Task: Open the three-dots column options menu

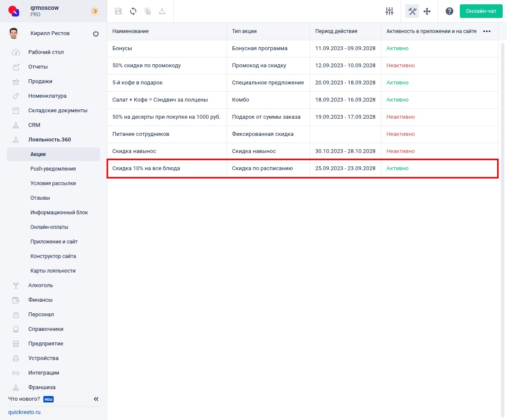Action: [x=487, y=31]
